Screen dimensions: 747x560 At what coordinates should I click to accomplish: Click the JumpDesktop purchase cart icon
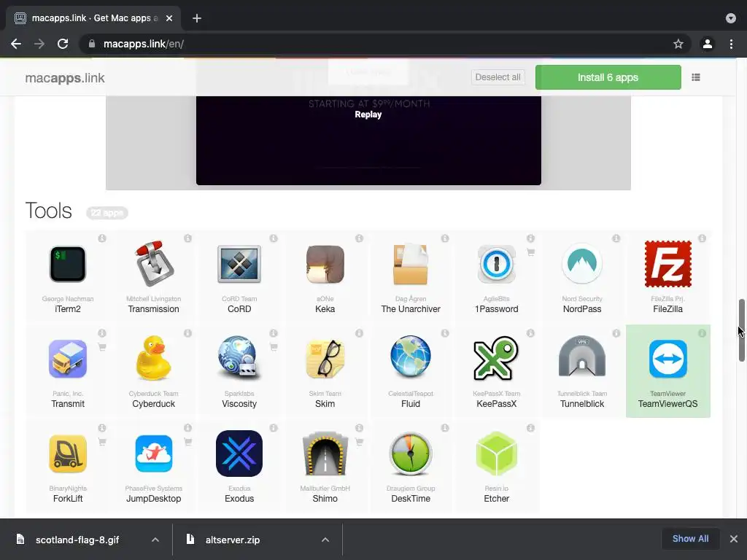click(x=187, y=441)
